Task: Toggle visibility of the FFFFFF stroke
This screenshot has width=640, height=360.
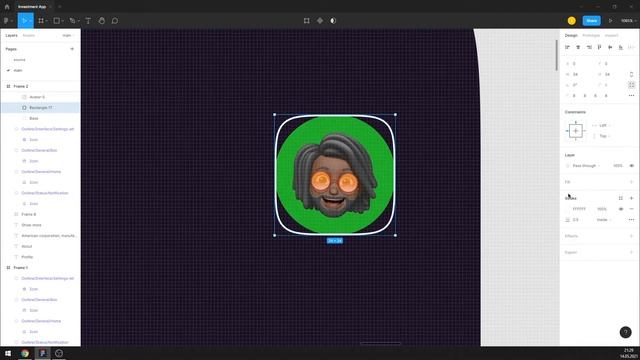Action: 621,209
